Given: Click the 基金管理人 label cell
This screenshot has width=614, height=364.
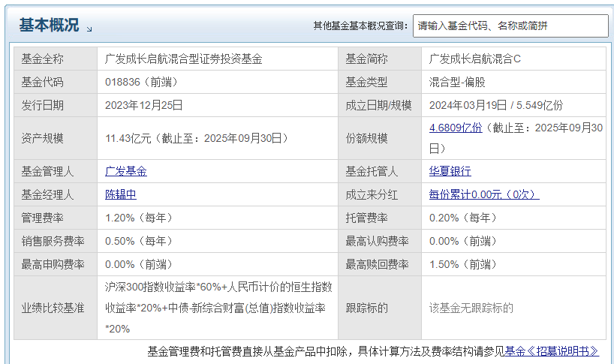Looking at the screenshot, I should [56, 171].
